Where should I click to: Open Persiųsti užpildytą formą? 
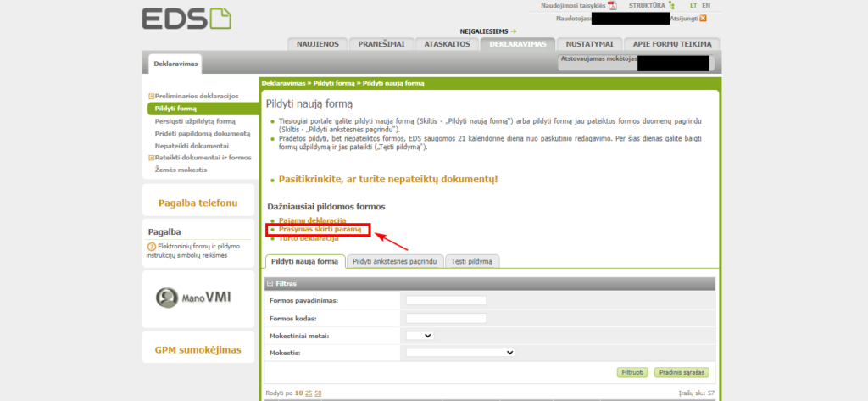pyautogui.click(x=195, y=120)
